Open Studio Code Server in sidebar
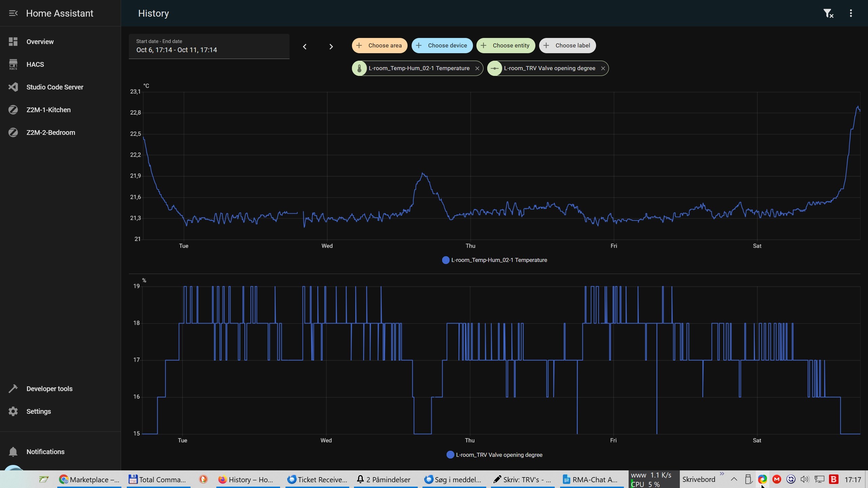Viewport: 868px width, 488px height. 55,87
